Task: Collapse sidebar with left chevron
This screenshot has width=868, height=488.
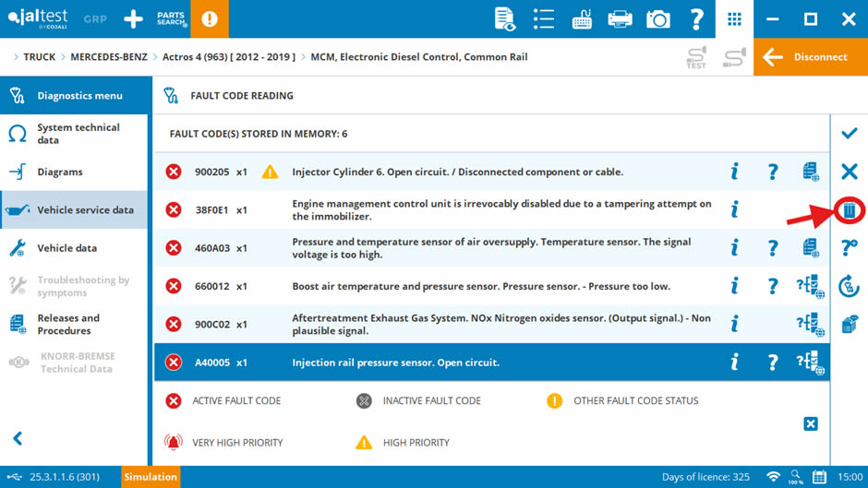Action: pos(18,438)
